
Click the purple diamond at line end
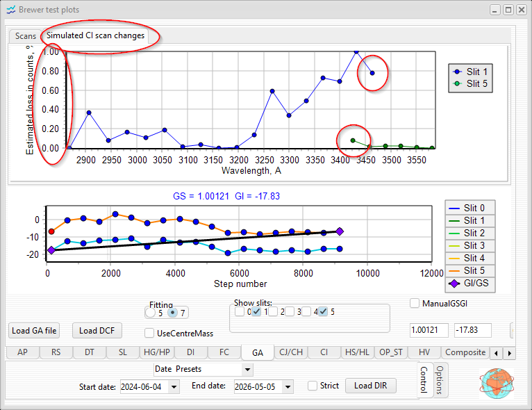340,231
